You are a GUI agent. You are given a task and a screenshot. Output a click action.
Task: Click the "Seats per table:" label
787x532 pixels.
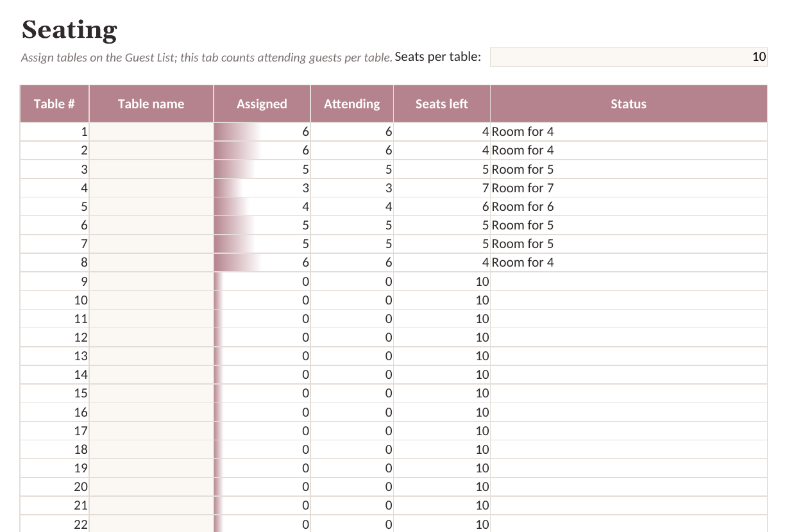(438, 56)
